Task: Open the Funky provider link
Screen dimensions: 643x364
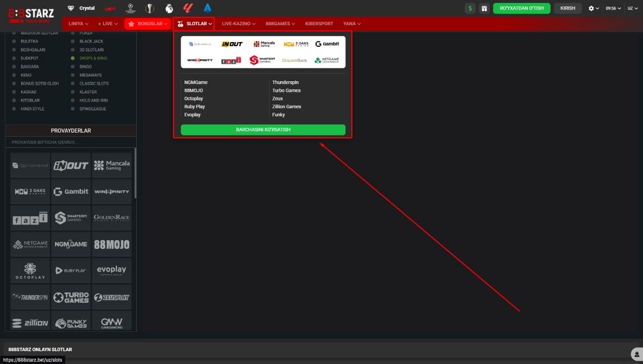Action: pyautogui.click(x=278, y=115)
